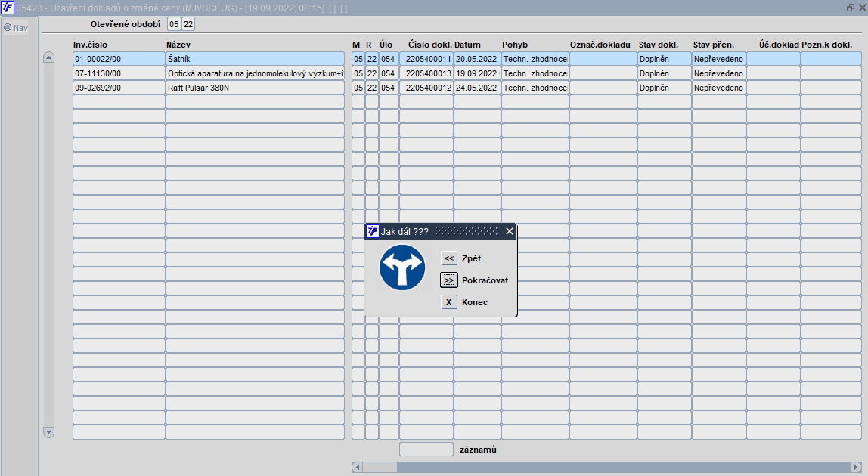This screenshot has height=476, width=868.
Task: Click the name cell Optická aparatura
Action: [256, 73]
